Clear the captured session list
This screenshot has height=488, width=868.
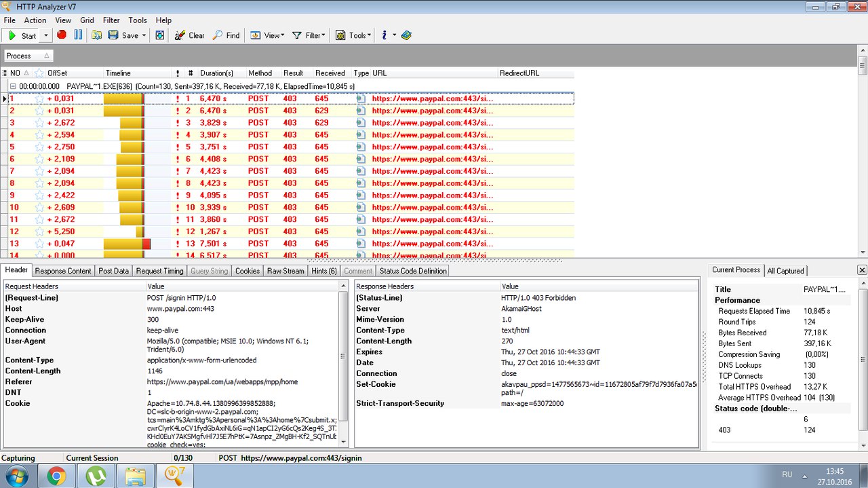point(189,35)
